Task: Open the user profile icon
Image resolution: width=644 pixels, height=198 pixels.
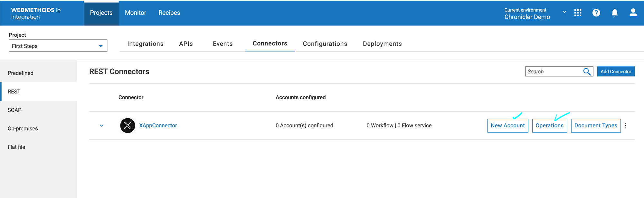Action: [633, 13]
